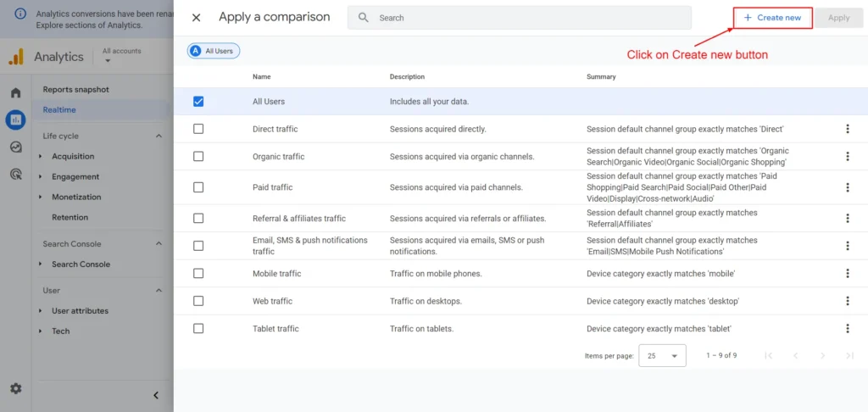Check the Web traffic checkbox
Screen dimensions: 868x412
coord(198,301)
